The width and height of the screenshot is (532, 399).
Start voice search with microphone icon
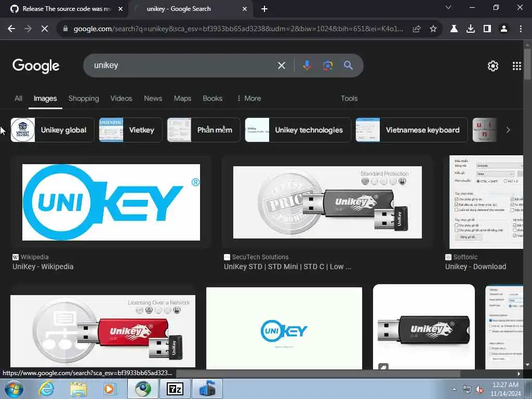[307, 65]
